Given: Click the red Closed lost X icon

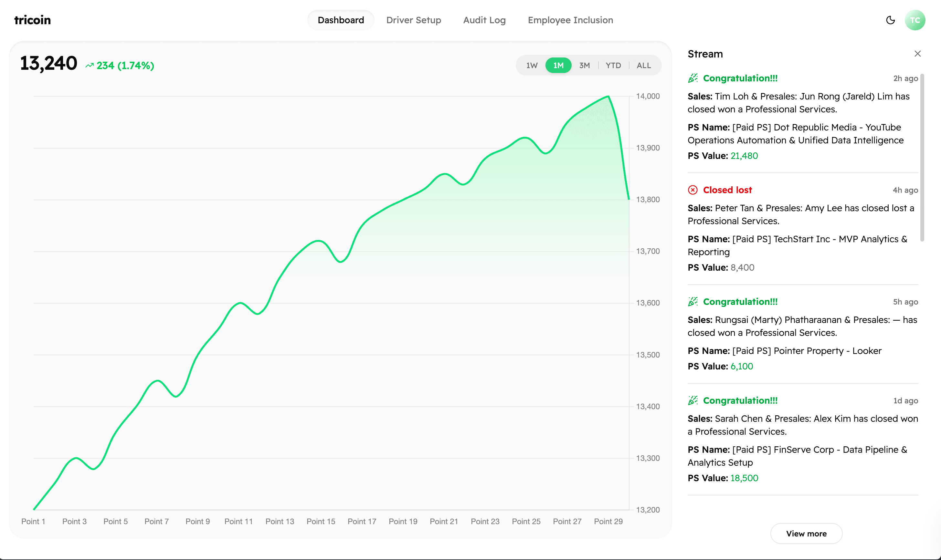Looking at the screenshot, I should pos(693,190).
